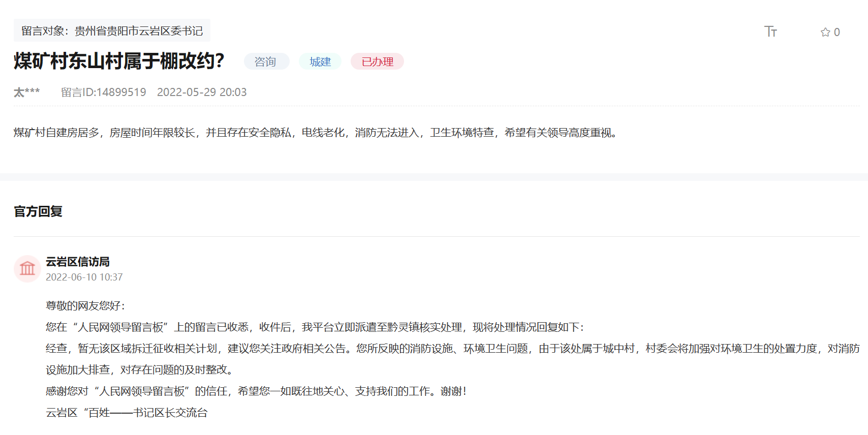
Task: Select the 咨询 tag
Action: (x=266, y=61)
